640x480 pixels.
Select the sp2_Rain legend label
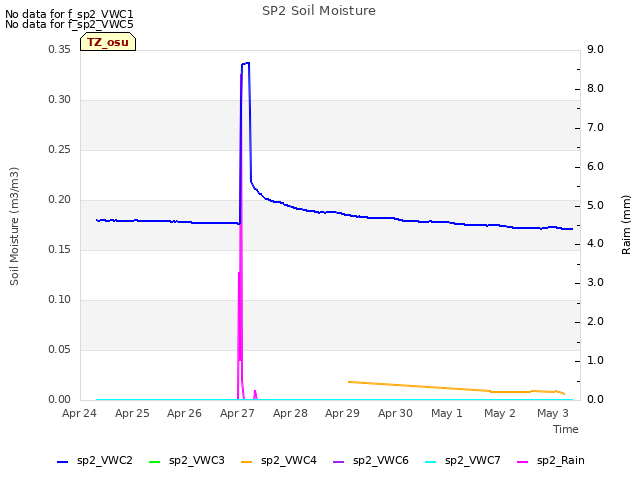561,460
